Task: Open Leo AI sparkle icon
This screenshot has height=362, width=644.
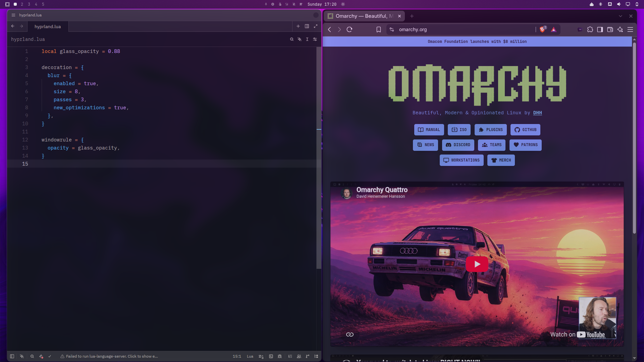Action: tap(620, 29)
